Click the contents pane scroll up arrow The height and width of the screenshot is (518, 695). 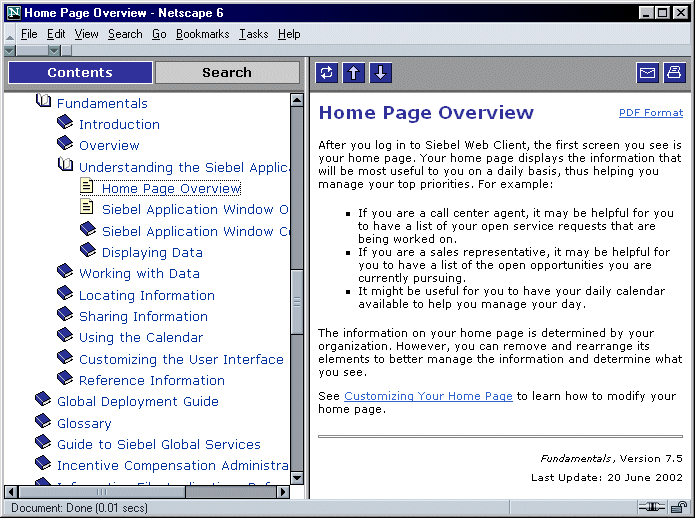click(297, 100)
